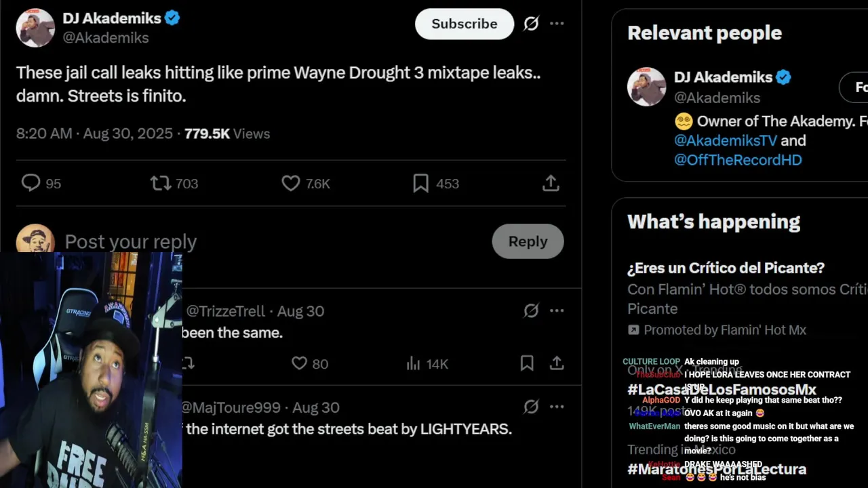
Task: Open DJ Akademiks avatar in Relevant people
Action: [x=646, y=87]
